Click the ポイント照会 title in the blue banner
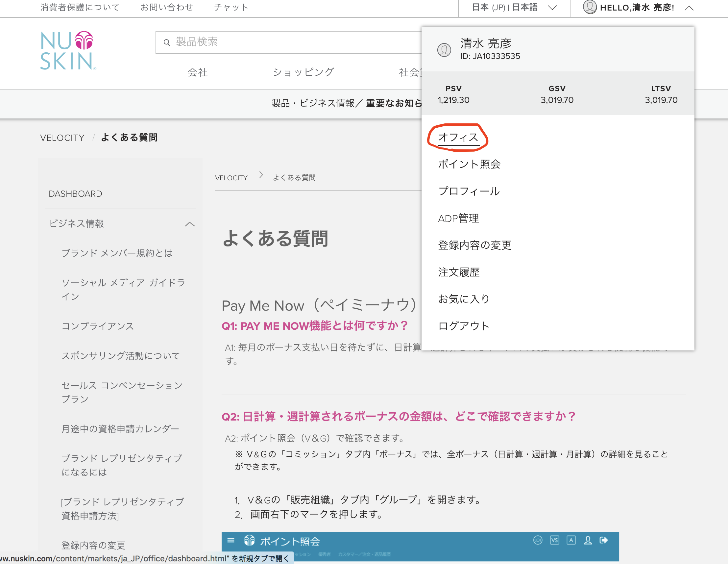 click(x=290, y=541)
